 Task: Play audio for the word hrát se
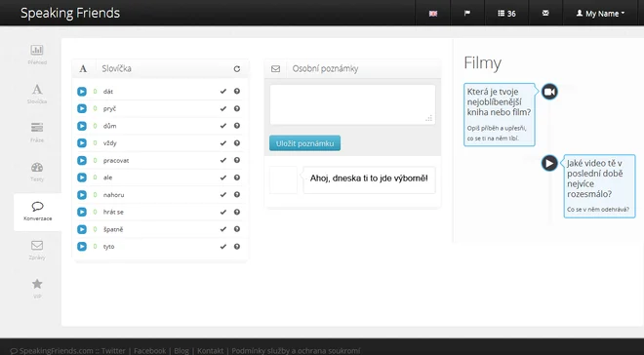coord(82,213)
